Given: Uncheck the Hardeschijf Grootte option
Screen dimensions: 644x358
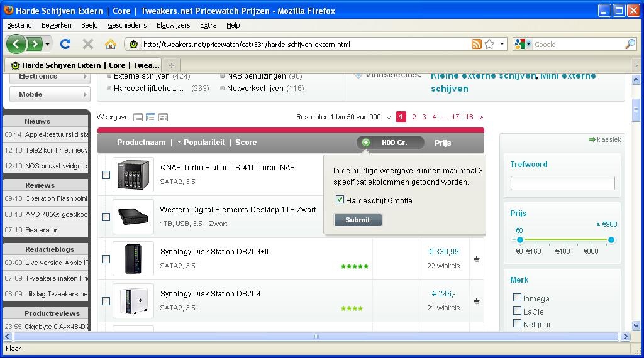Looking at the screenshot, I should click(340, 200).
